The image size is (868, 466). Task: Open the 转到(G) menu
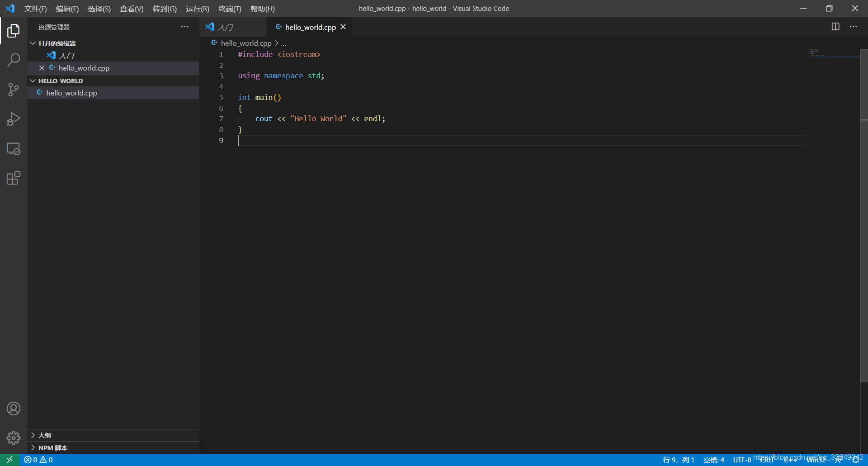(x=165, y=9)
